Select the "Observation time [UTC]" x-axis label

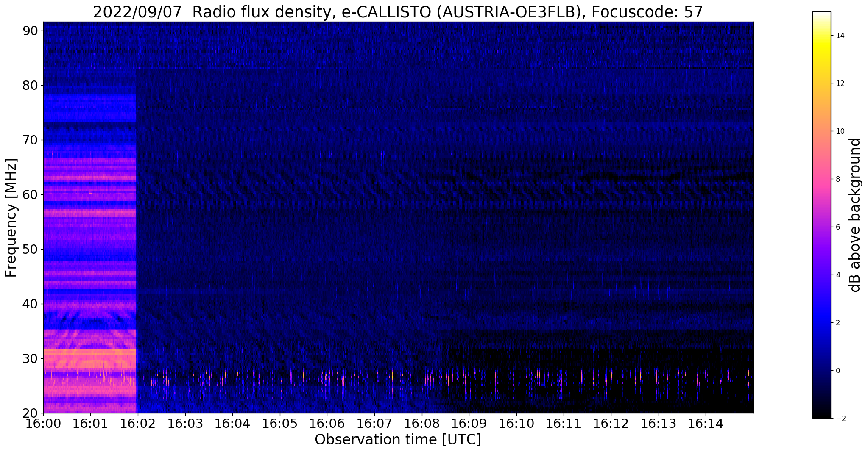point(398,440)
